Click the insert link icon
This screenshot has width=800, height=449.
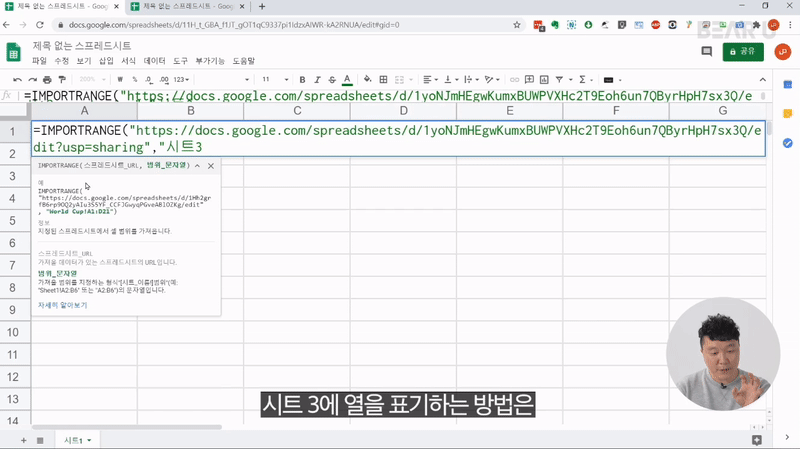514,80
